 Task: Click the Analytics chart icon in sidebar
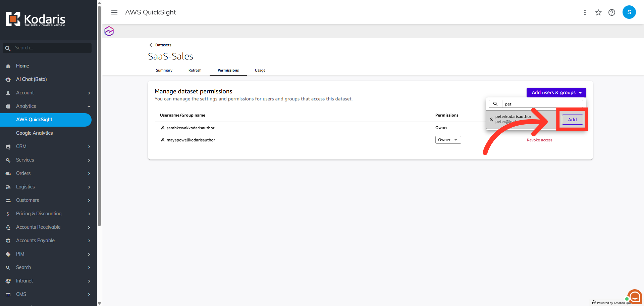tap(8, 106)
